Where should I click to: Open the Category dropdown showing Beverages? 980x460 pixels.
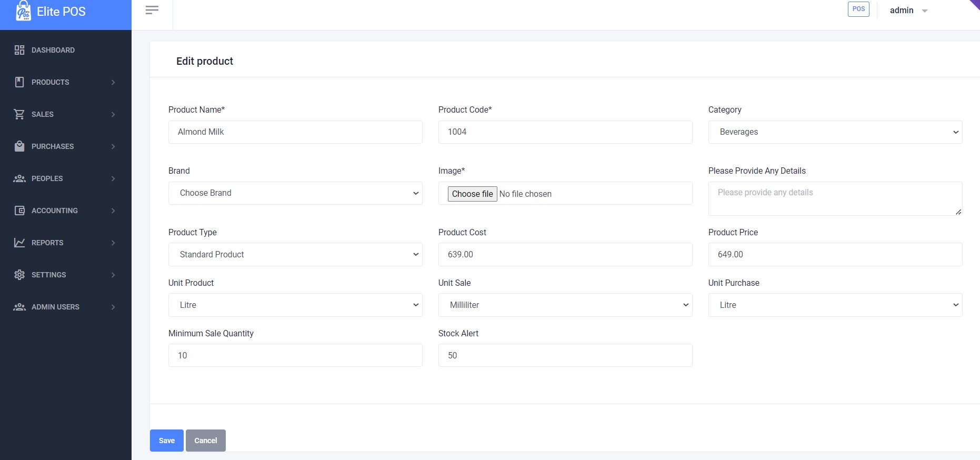[835, 132]
